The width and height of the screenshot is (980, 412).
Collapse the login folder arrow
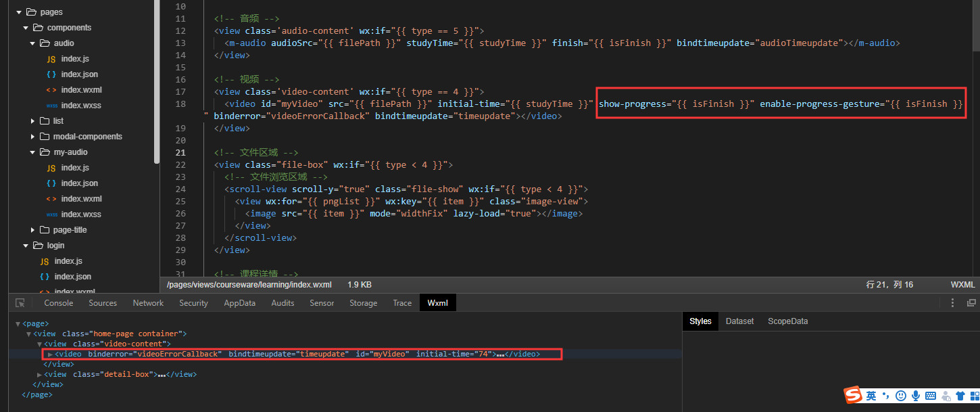(26, 246)
